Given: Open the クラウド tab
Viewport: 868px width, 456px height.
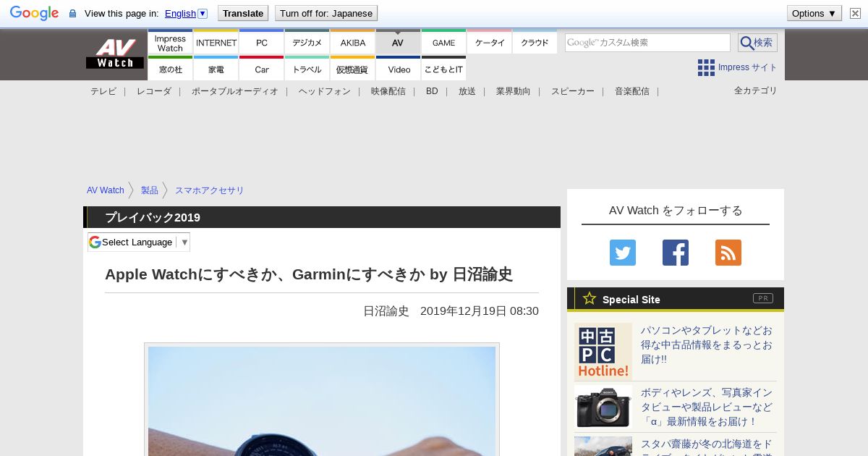Looking at the screenshot, I should point(535,43).
